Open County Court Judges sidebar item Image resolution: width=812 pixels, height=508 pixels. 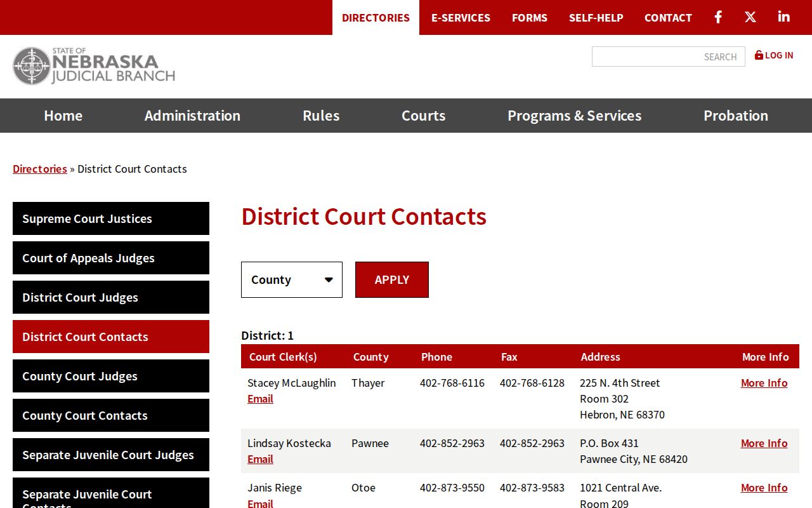(111, 376)
